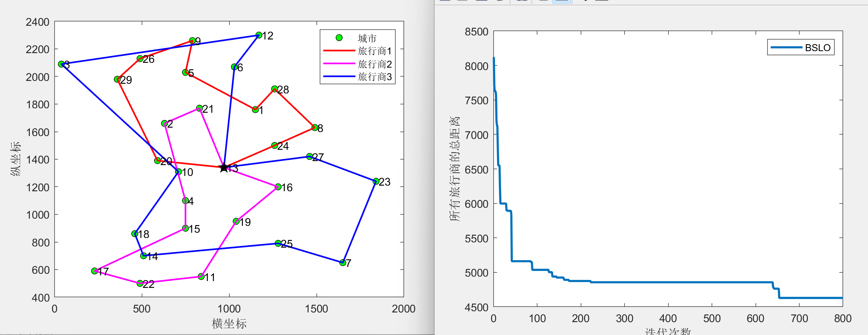Screen dimensions: 868x335
Task: Click the blue 旅行商3 legend line sample
Action: [x=339, y=76]
